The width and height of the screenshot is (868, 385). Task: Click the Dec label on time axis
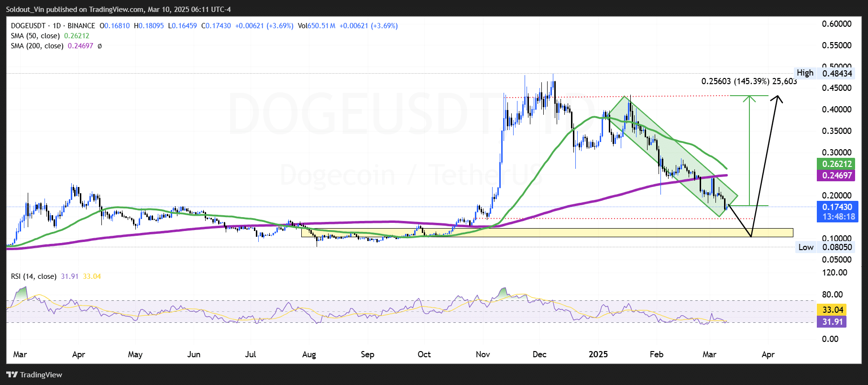point(539,354)
